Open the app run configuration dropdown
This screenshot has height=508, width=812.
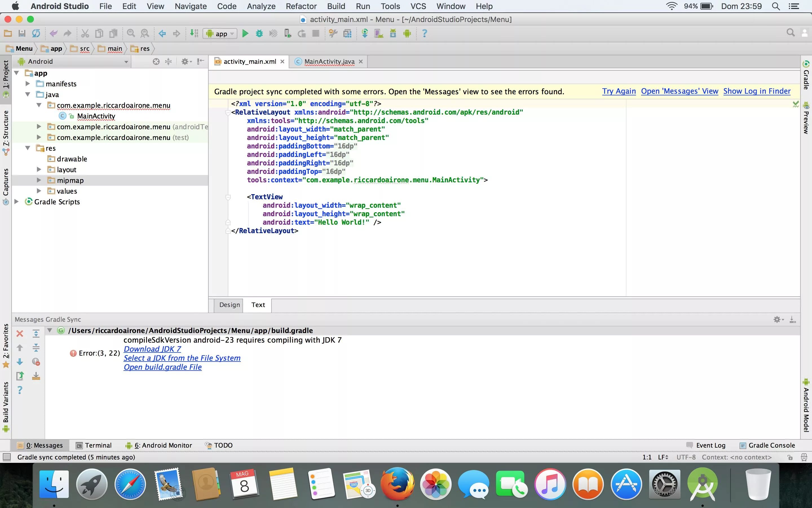(x=220, y=34)
